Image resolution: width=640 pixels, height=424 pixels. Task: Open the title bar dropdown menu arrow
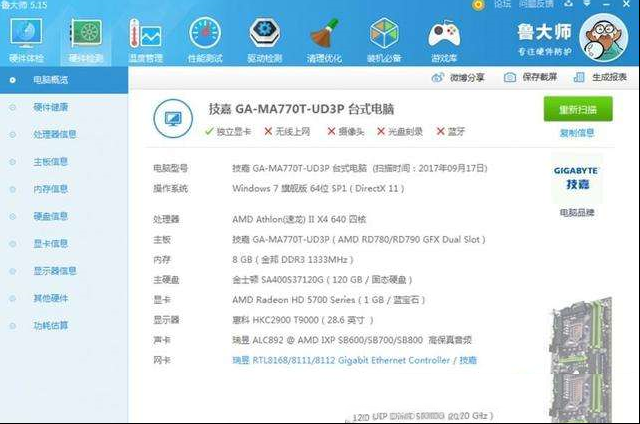pyautogui.click(x=587, y=4)
